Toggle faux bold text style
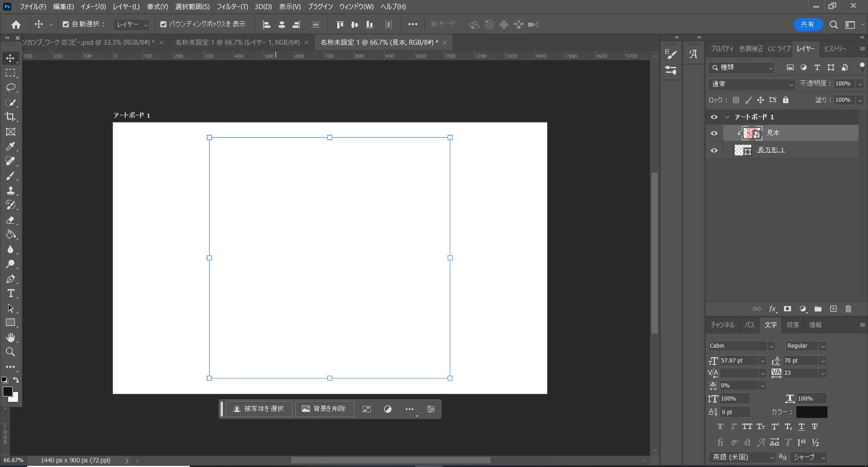The height and width of the screenshot is (467, 868). pos(720,426)
